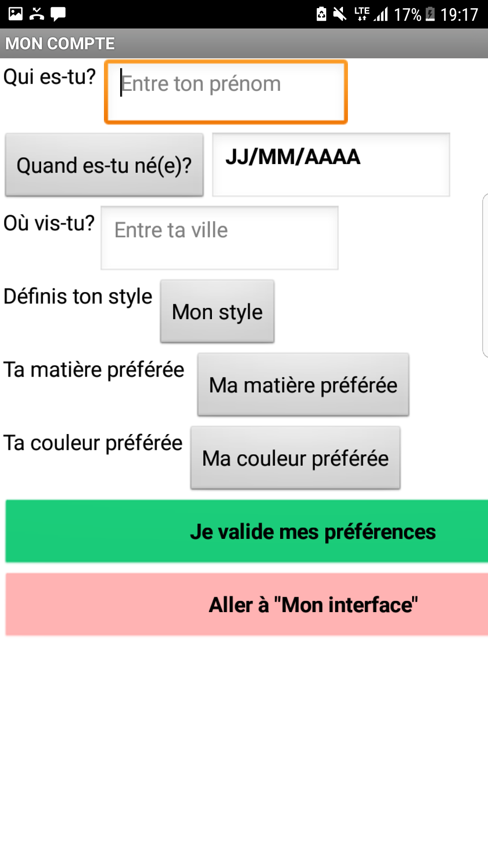This screenshot has height=868, width=488.
Task: Tap the SIM card status icon
Action: tap(321, 14)
